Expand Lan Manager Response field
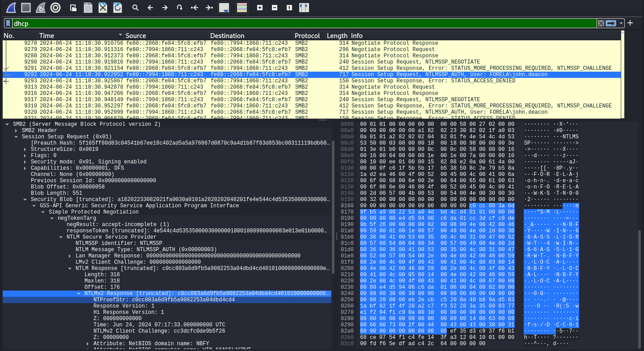 point(70,256)
